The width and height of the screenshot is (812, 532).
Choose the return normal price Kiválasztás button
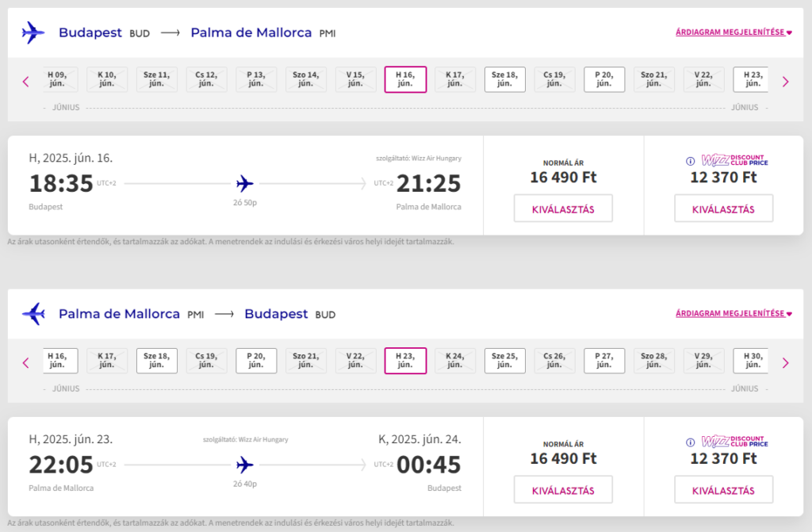pyautogui.click(x=563, y=490)
